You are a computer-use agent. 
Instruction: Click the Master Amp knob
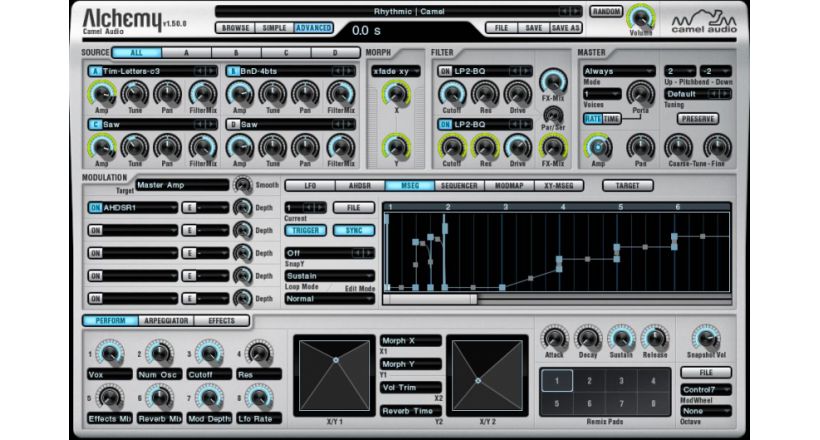click(598, 148)
